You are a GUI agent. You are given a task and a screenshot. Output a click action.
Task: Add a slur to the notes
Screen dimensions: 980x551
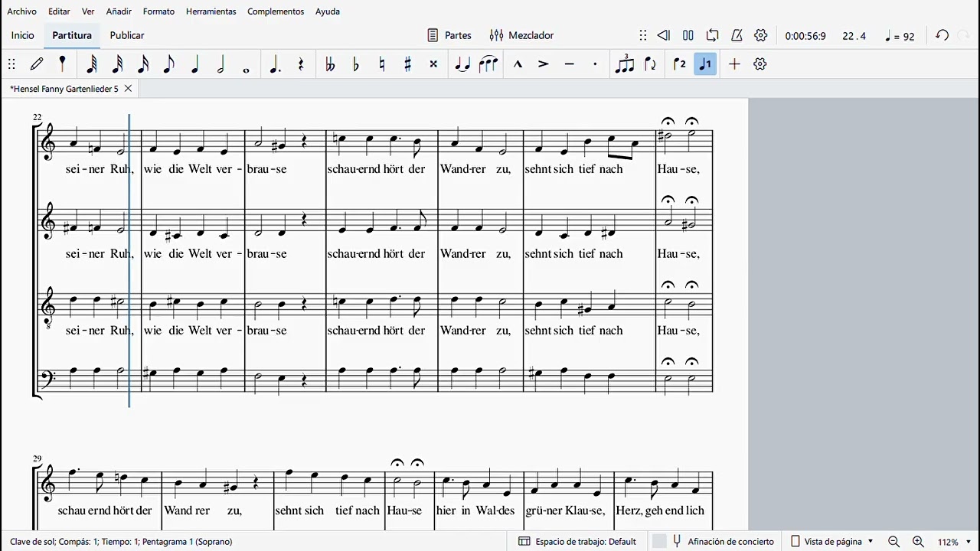pyautogui.click(x=488, y=64)
